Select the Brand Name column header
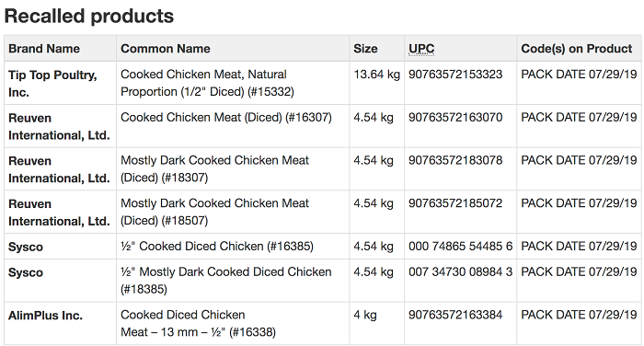 click(x=44, y=49)
